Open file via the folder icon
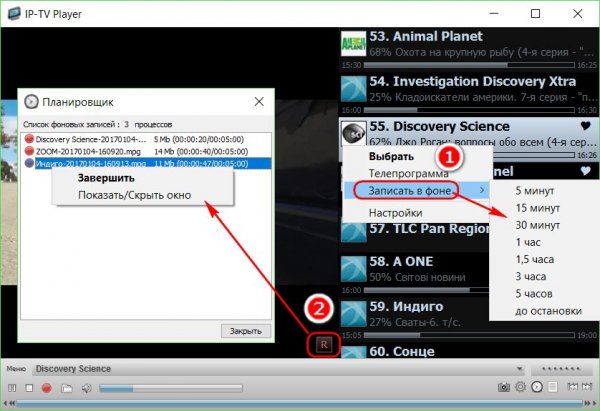 [x=66, y=387]
